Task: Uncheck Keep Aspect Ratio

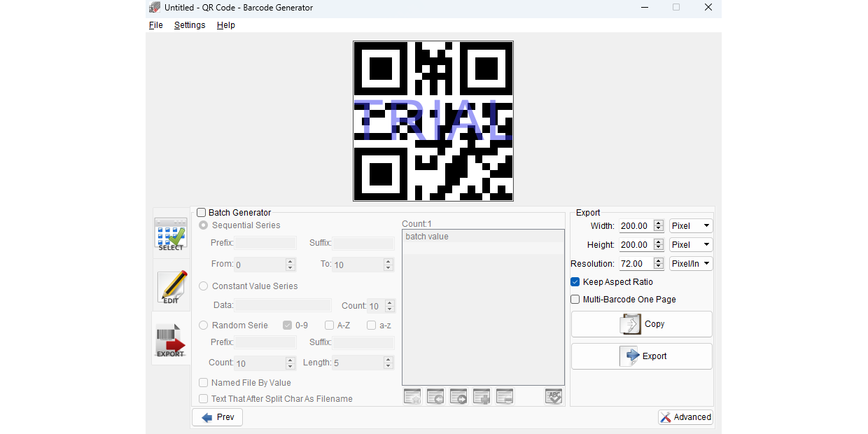Action: (x=575, y=281)
